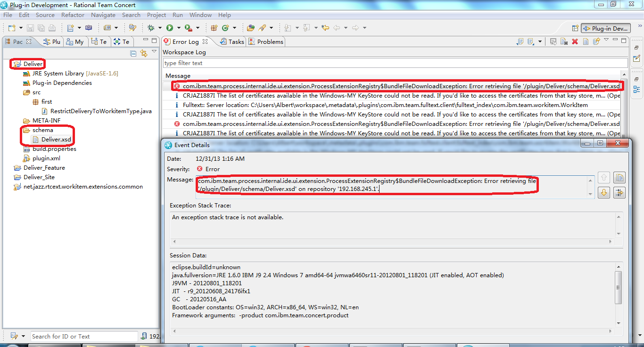Click the Print toolbar icon
This screenshot has width=644, height=347.
[x=52, y=28]
